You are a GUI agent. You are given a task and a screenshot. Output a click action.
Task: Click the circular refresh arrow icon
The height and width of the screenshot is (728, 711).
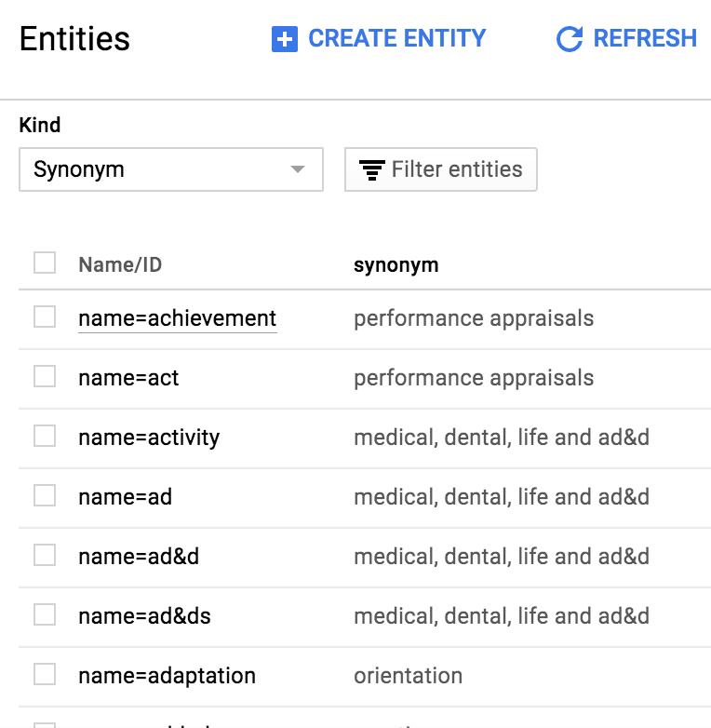(569, 39)
